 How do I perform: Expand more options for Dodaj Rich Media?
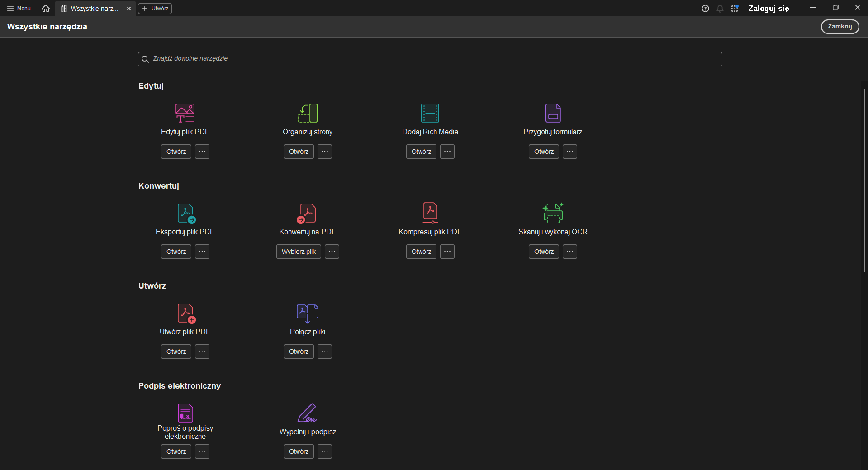(x=447, y=152)
